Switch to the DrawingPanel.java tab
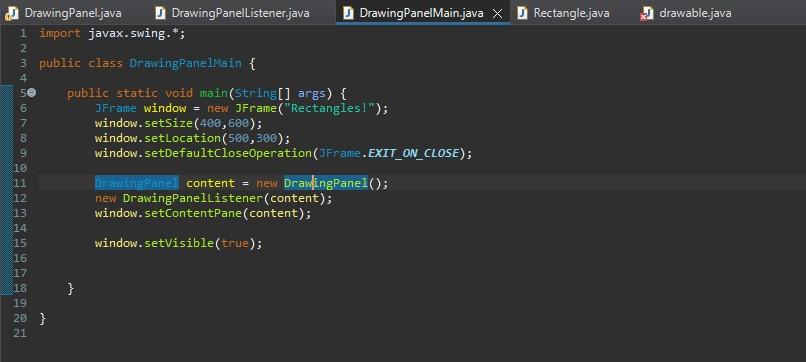The width and height of the screenshot is (806, 362). [72, 13]
